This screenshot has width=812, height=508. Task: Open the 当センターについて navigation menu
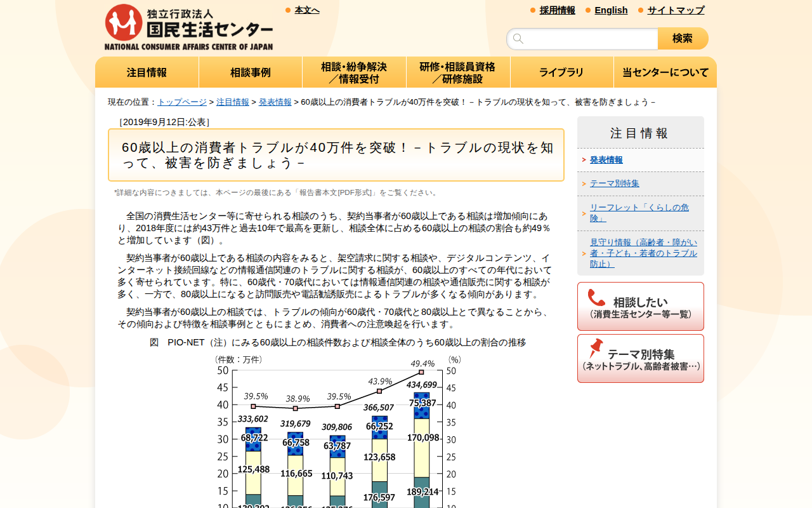pyautogui.click(x=665, y=72)
